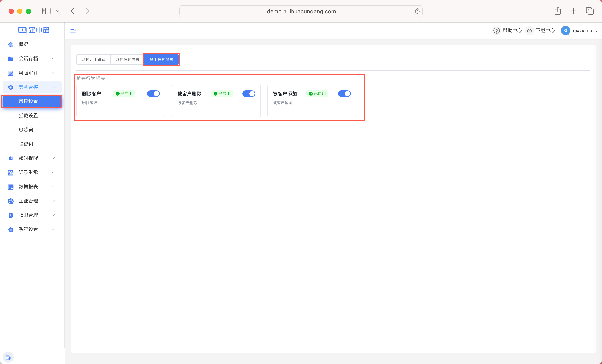Click the 记录继承 icon

click(x=11, y=173)
